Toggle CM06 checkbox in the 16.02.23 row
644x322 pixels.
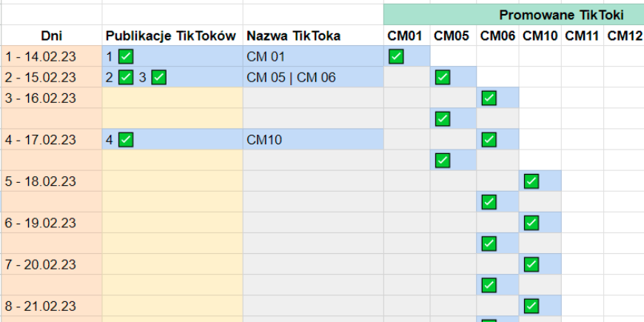[489, 98]
